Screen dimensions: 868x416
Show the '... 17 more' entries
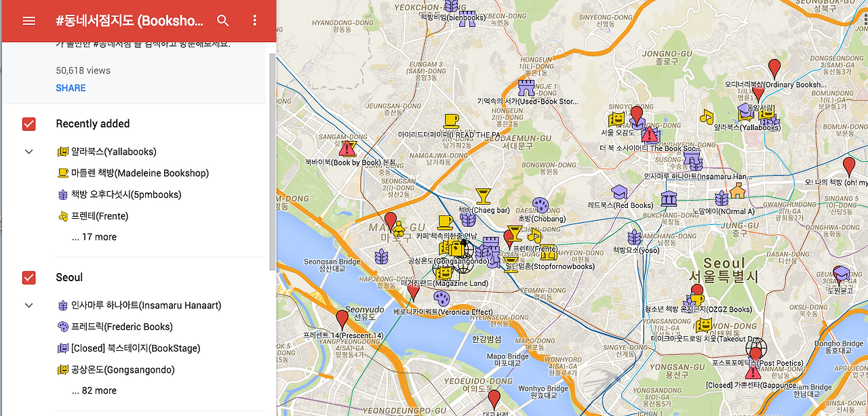coord(94,237)
